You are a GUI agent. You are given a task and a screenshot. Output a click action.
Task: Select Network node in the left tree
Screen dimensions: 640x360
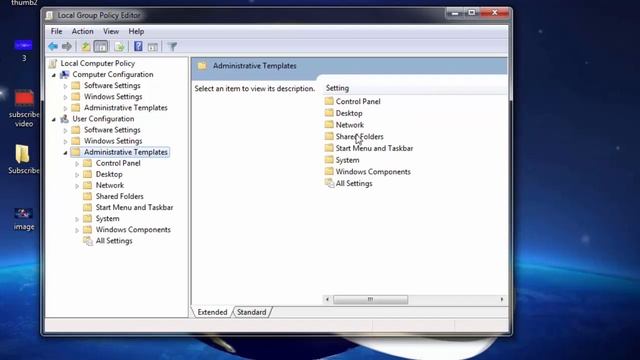pyautogui.click(x=109, y=185)
